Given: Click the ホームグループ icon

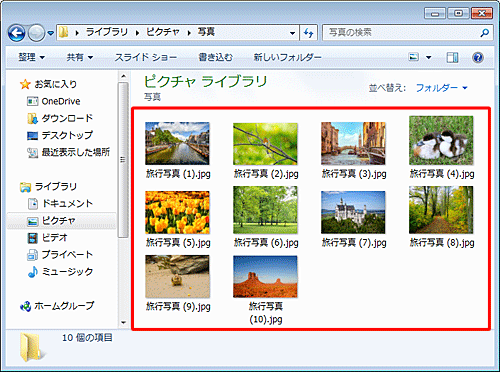Looking at the screenshot, I should [26, 306].
